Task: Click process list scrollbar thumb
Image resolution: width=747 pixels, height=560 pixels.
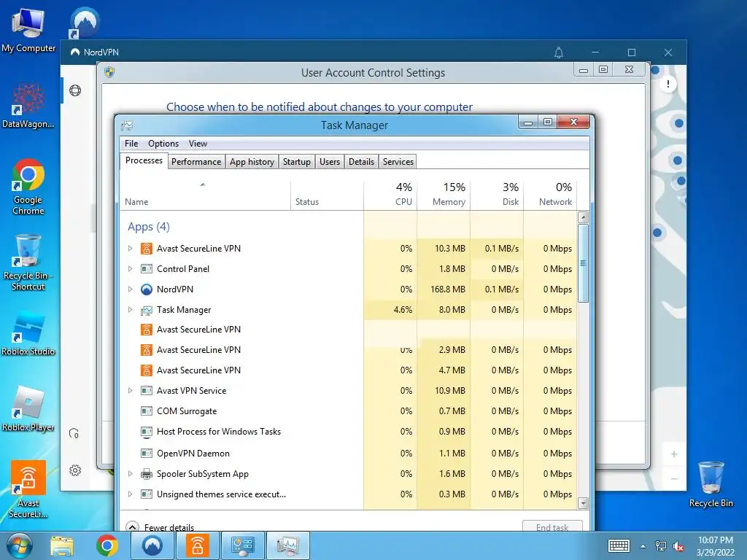Action: pyautogui.click(x=583, y=262)
